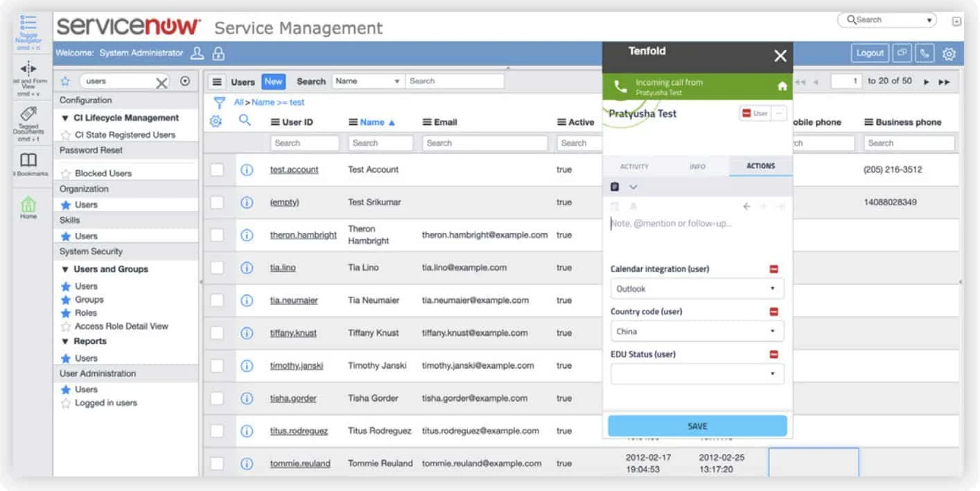Open User ID column menu

[x=275, y=122]
